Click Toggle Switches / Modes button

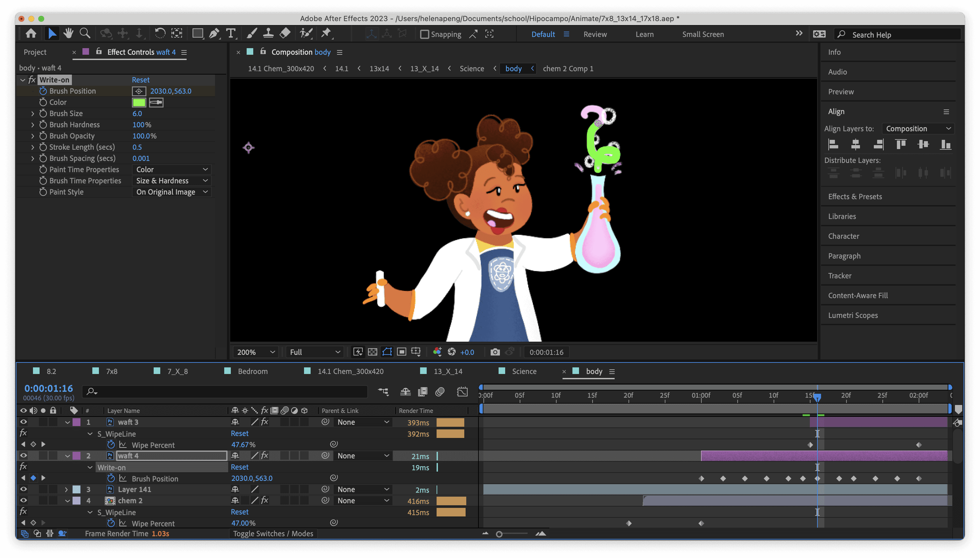(273, 534)
